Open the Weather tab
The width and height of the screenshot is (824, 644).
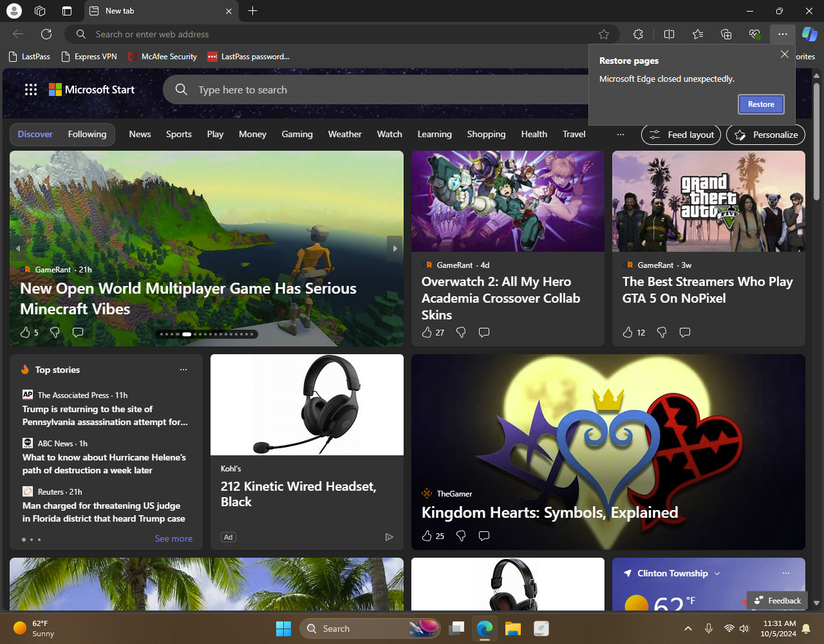coord(345,134)
